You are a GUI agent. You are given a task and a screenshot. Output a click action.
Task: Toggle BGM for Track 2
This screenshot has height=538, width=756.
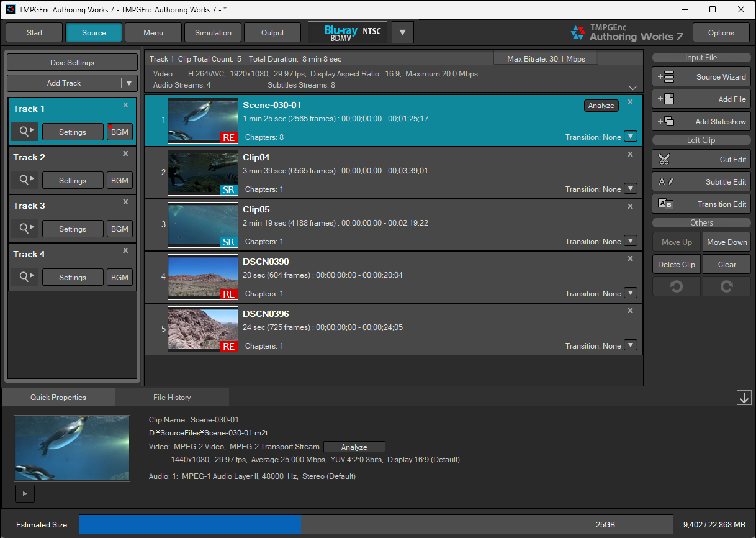coord(120,180)
